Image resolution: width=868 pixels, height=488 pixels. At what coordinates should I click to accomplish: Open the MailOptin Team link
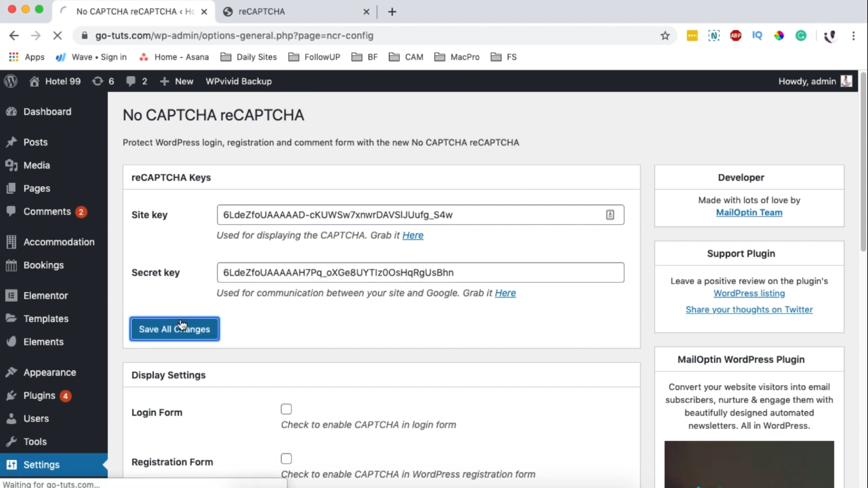pos(749,212)
